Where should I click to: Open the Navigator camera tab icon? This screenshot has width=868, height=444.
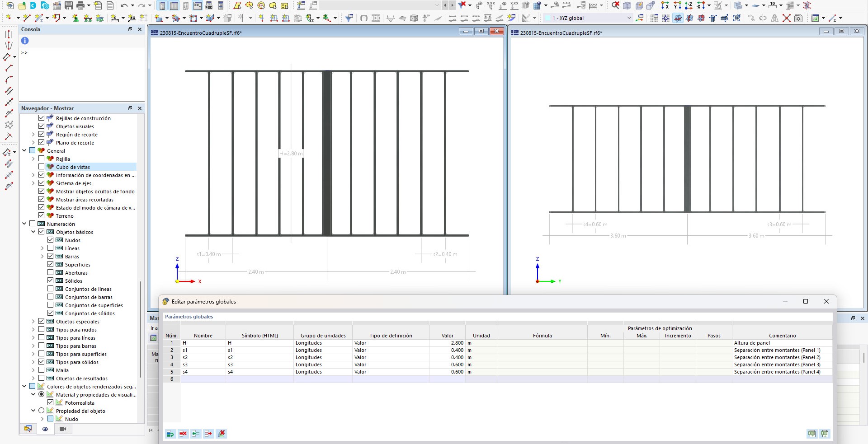point(63,429)
